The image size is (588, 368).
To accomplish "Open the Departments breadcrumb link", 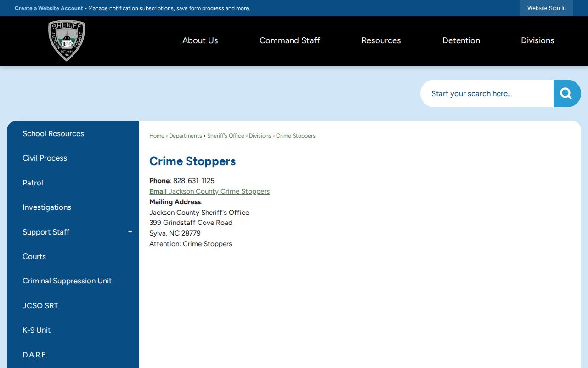I will 186,136.
